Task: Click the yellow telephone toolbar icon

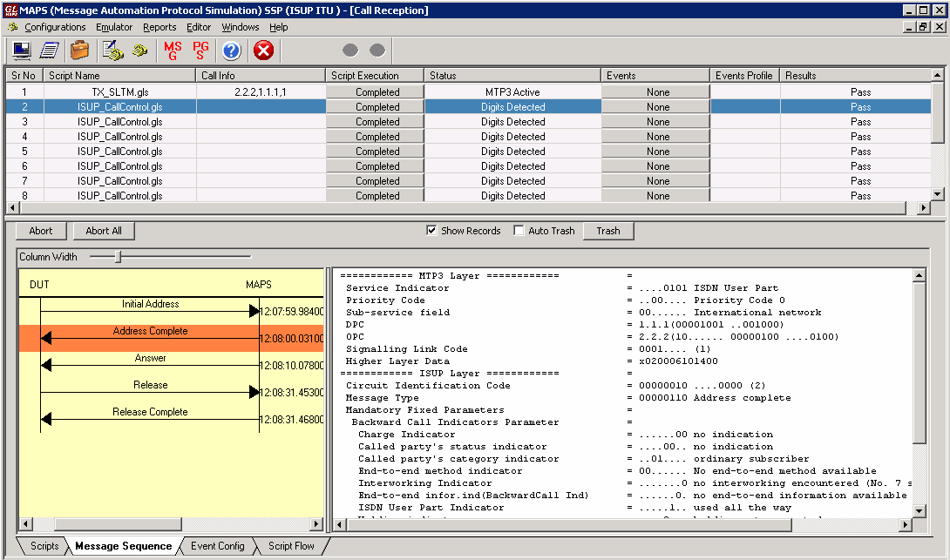Action: pyautogui.click(x=140, y=51)
